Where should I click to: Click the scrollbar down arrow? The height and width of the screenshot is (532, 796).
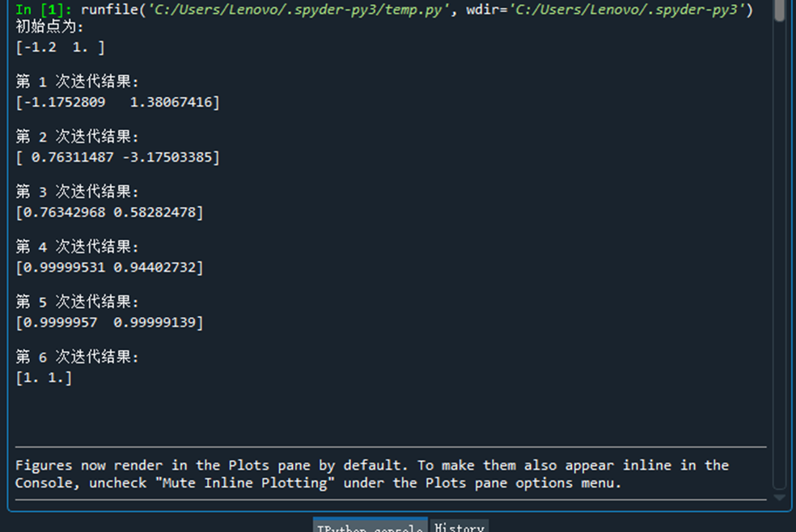point(779,498)
